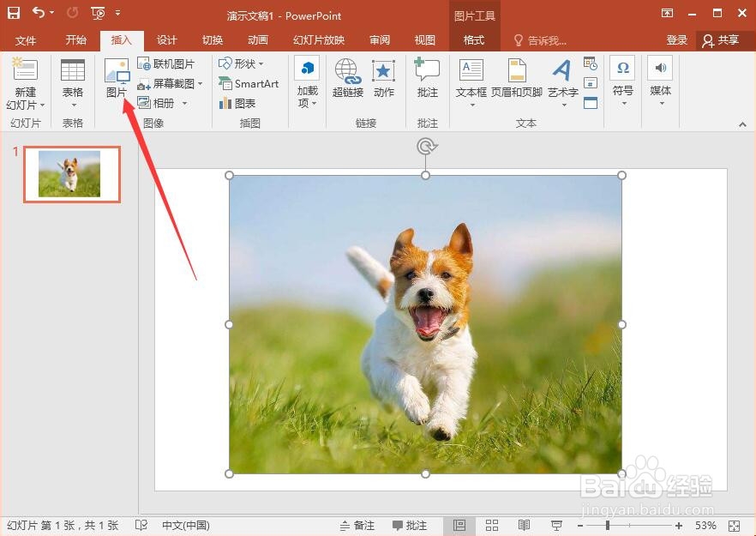Viewport: 756px width, 536px height.
Task: Click the dog picture on the slide
Action: coord(425,324)
